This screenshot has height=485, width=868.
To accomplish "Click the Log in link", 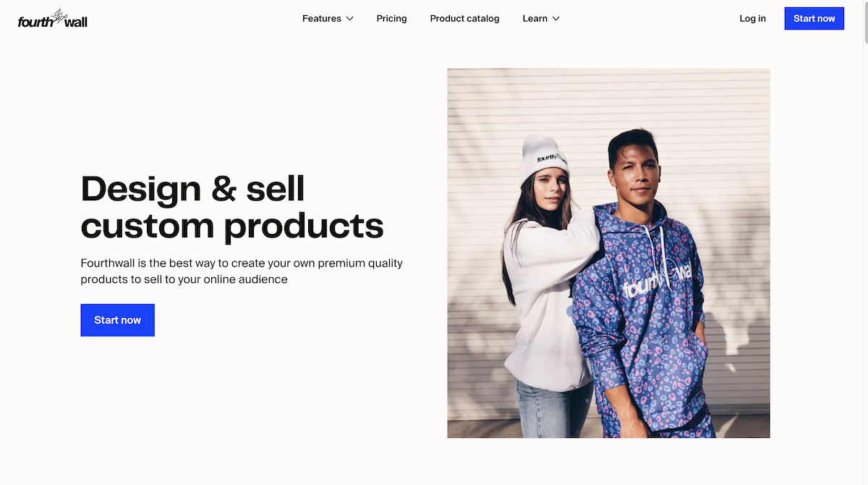I will 752,19.
